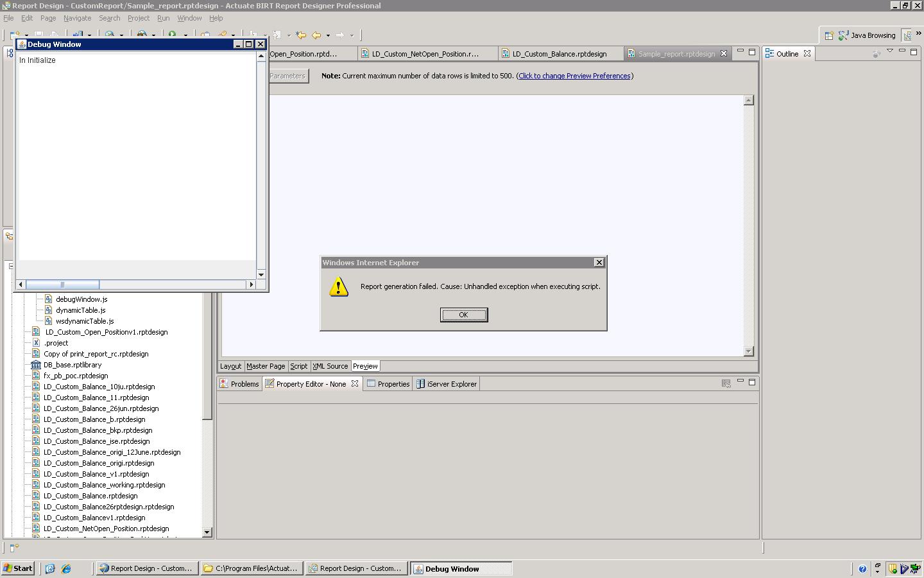Click Debug Window horizontal scroll right arrow
This screenshot has height=578, width=924.
click(251, 285)
